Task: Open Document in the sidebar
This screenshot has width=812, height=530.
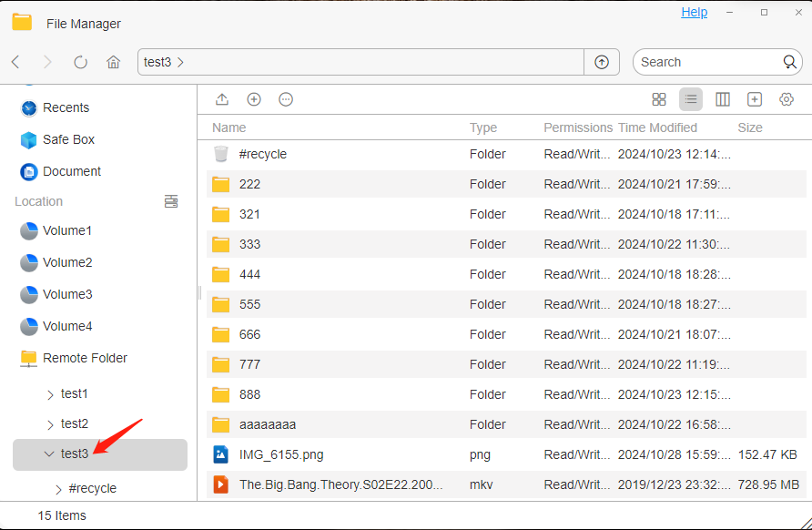Action: coord(61,171)
